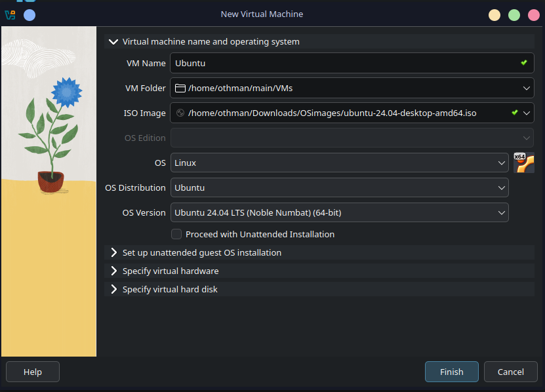Viewport: 545px width, 392px height.
Task: Click the Ubuntu x64 OS type icon
Action: pyautogui.click(x=523, y=163)
